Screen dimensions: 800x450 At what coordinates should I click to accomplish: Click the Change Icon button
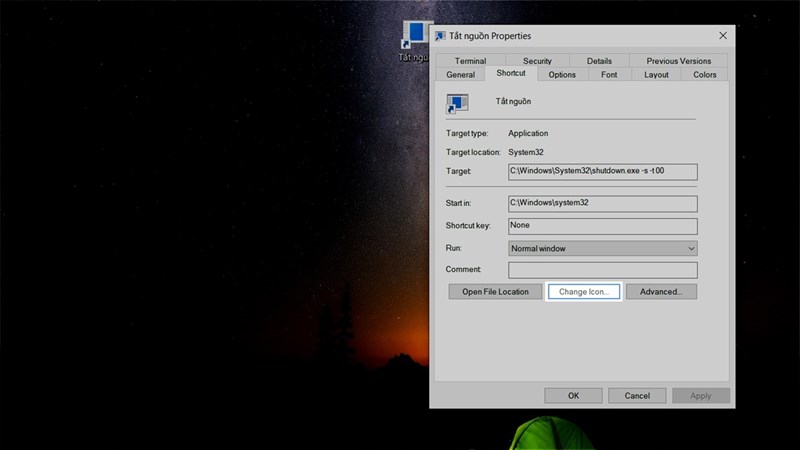[x=584, y=292]
